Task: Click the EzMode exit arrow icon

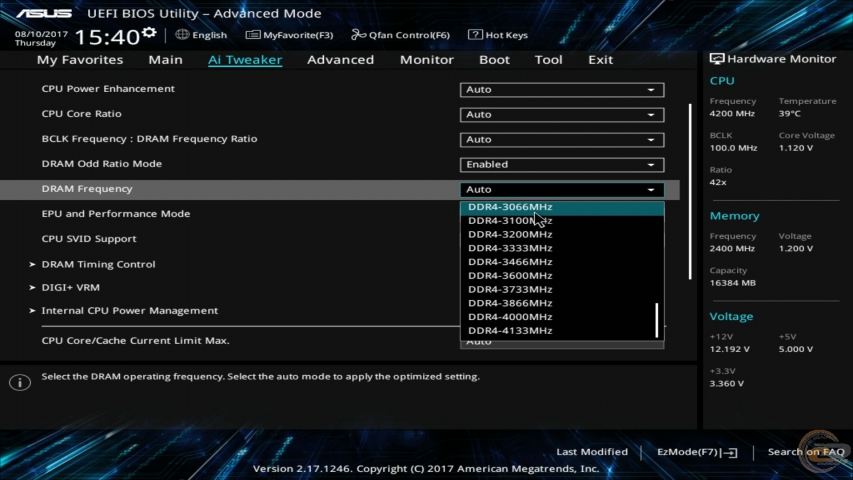Action: [x=730, y=452]
